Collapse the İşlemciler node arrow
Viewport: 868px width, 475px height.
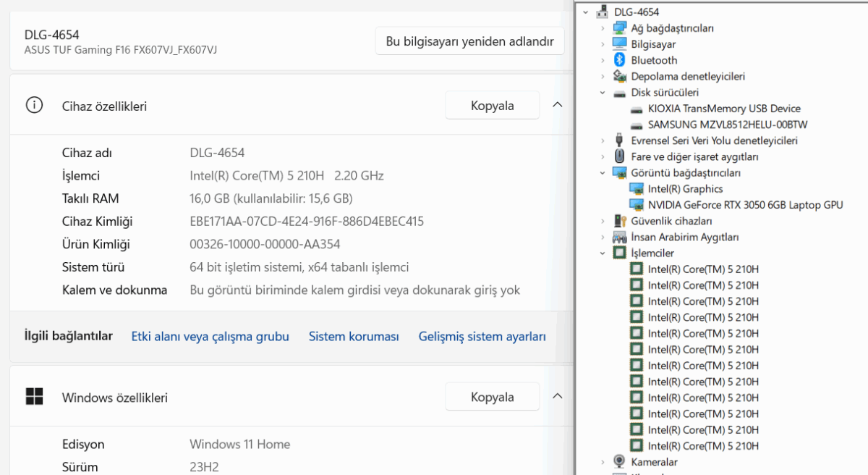[x=603, y=253]
